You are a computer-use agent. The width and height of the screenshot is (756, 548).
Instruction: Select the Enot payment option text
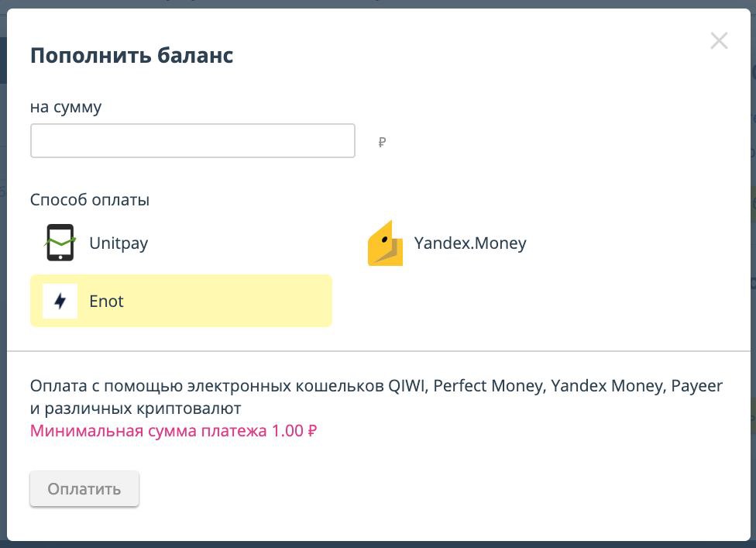(x=107, y=302)
